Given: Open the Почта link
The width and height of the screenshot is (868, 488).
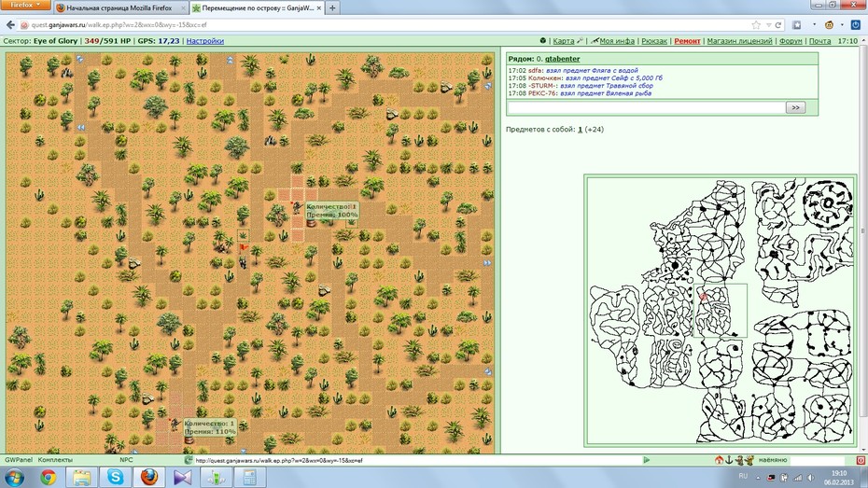Looking at the screenshot, I should 819,41.
